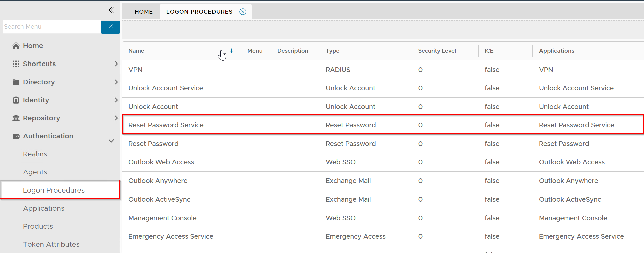644x253 pixels.
Task: Clear the menu search with X button
Action: pyautogui.click(x=110, y=27)
